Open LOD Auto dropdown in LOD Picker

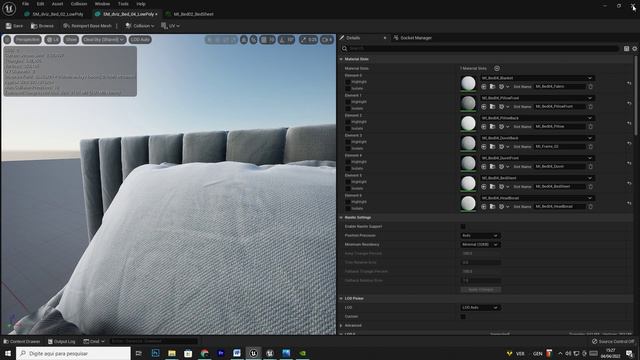click(480, 307)
